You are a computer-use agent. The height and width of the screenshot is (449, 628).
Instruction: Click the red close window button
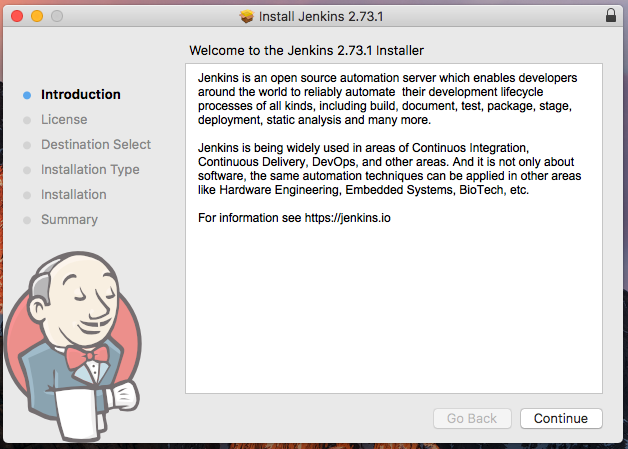pyautogui.click(x=17, y=16)
